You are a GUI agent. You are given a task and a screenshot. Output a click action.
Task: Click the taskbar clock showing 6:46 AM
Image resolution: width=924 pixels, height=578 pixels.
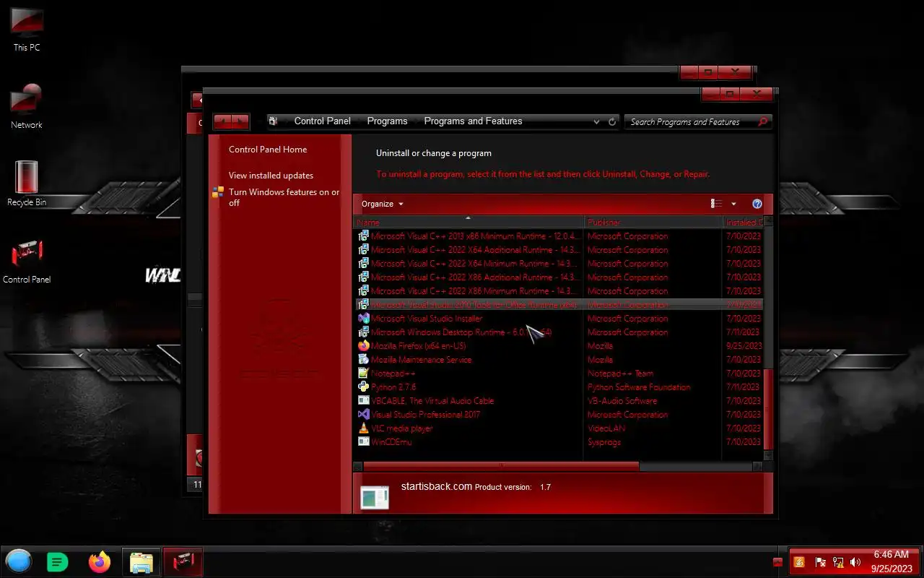click(891, 561)
